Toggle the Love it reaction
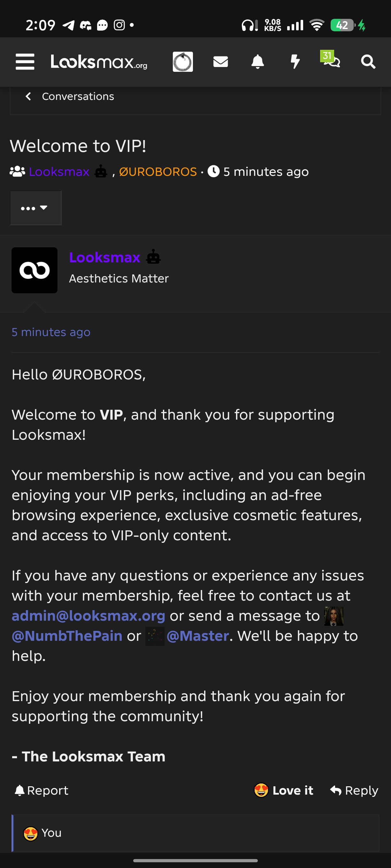The width and height of the screenshot is (391, 868). [284, 790]
